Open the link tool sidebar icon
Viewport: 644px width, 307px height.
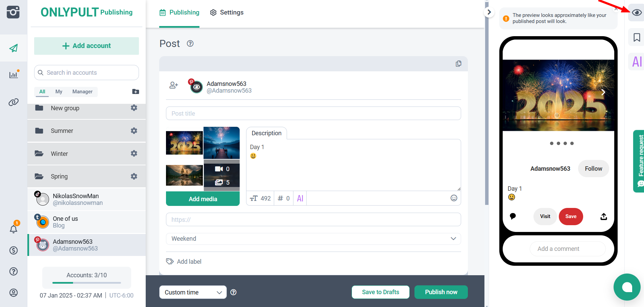14,102
